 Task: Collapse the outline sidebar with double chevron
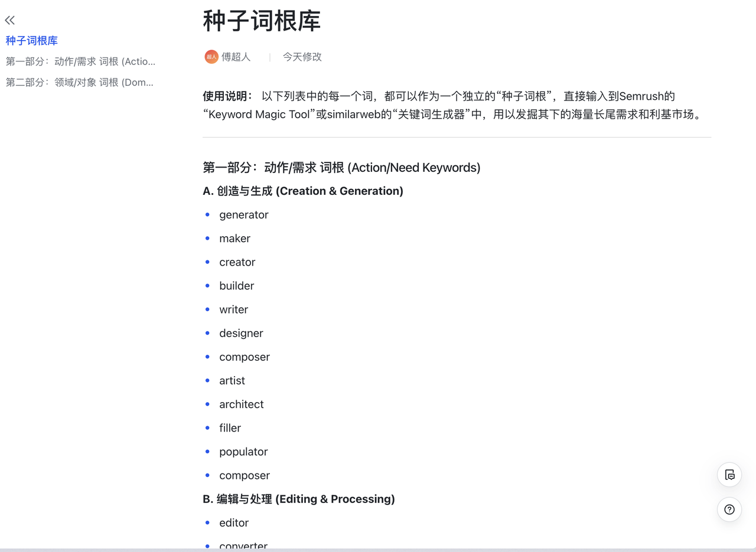coord(10,21)
